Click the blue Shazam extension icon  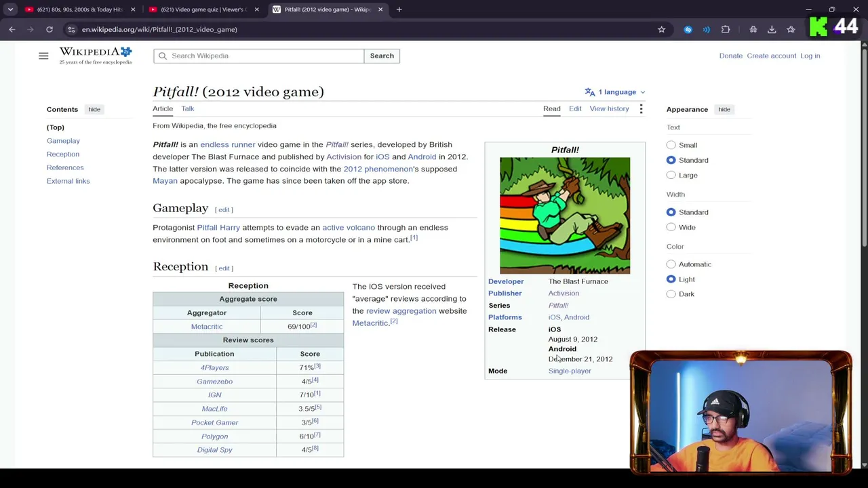coord(688,29)
